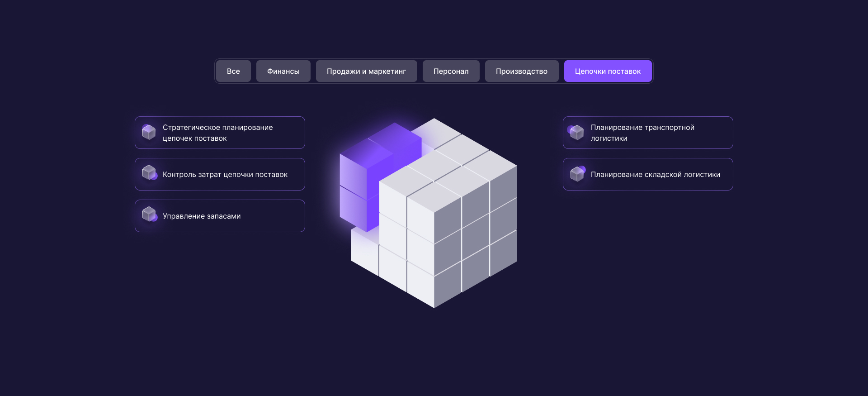Click the cube icon beside Контроль затрат
The image size is (868, 396).
point(149,173)
